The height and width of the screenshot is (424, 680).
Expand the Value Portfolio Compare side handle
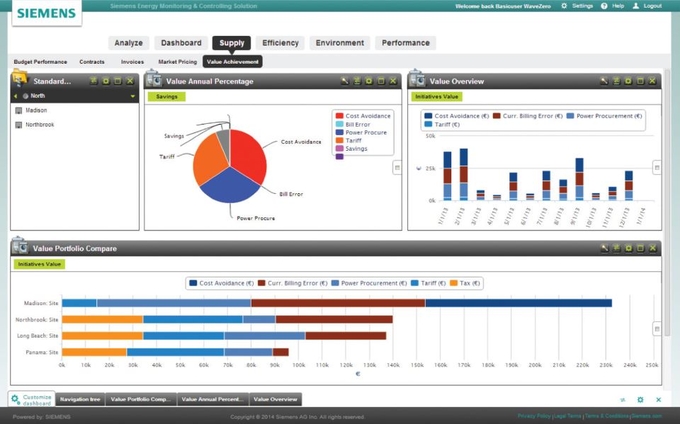pyautogui.click(x=656, y=328)
